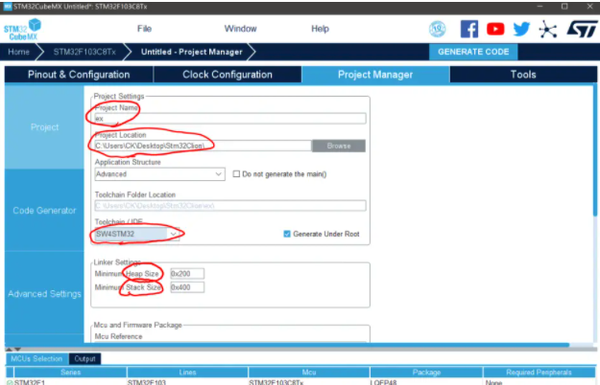Click the Required Peripherals column header
The image size is (600, 385).
539,372
